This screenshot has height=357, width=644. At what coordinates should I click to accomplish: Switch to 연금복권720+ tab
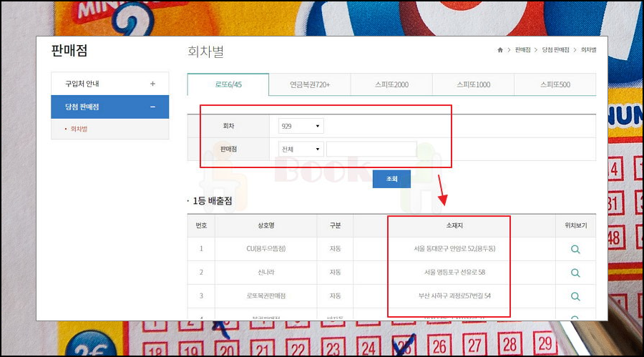tap(310, 84)
